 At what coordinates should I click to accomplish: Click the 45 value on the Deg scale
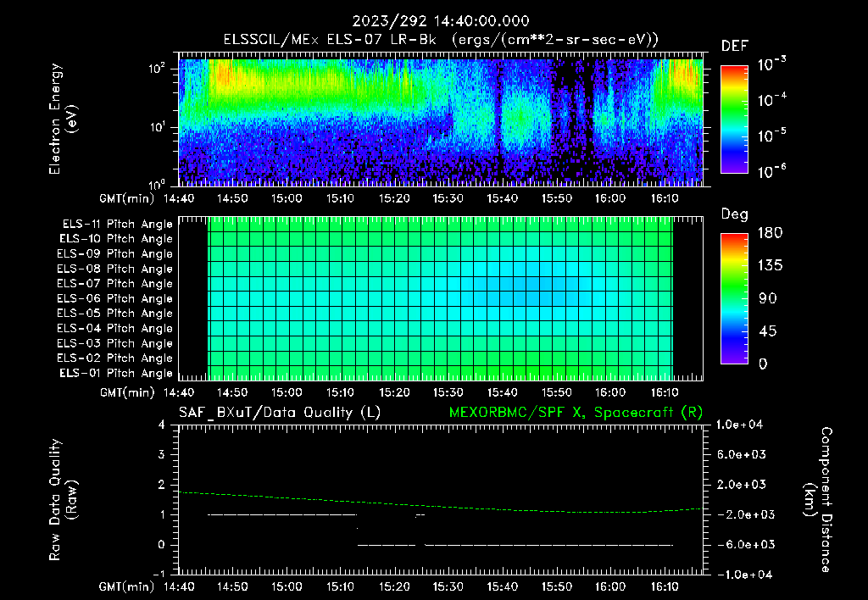768,331
